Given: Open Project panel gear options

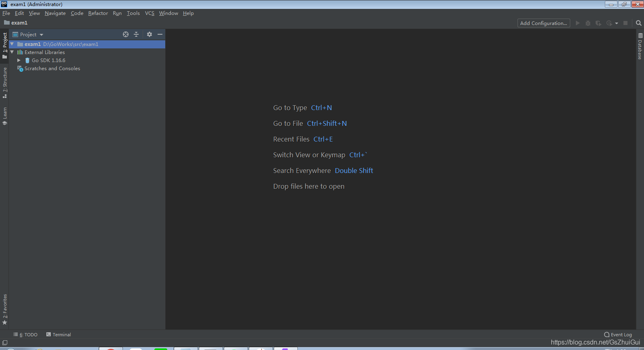Looking at the screenshot, I should [150, 34].
